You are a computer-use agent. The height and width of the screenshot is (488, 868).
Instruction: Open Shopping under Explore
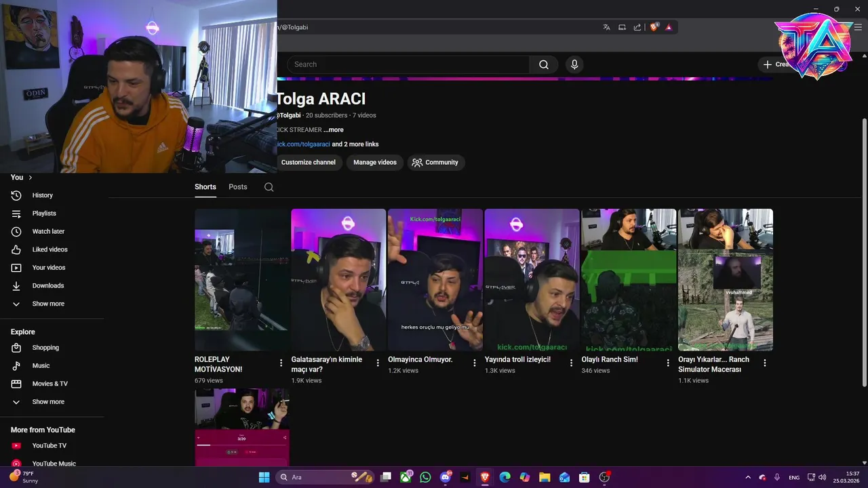click(45, 348)
